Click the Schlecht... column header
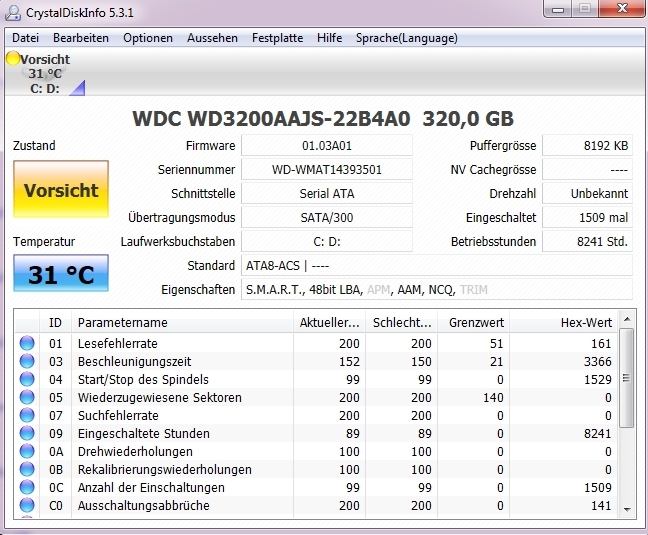This screenshot has width=648, height=535. click(401, 322)
